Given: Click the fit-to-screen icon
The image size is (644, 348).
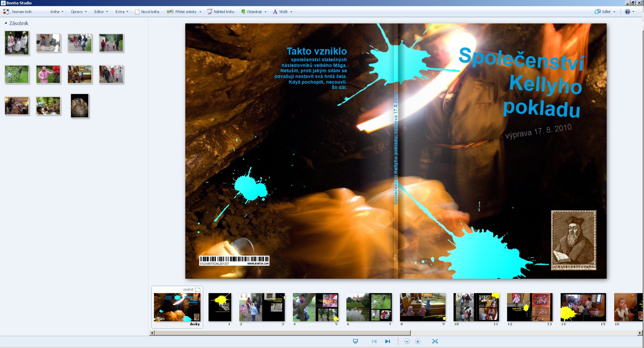Looking at the screenshot, I should [x=435, y=341].
